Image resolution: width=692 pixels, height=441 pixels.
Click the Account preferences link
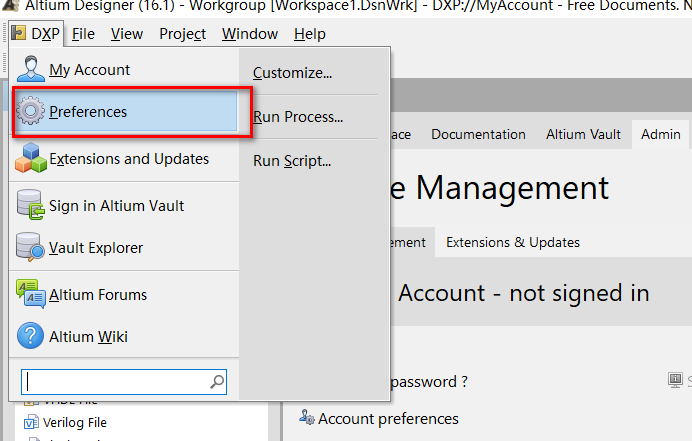click(x=388, y=418)
